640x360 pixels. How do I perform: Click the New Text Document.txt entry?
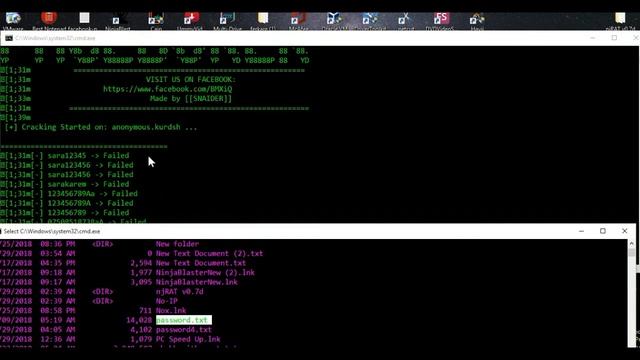tap(201, 263)
